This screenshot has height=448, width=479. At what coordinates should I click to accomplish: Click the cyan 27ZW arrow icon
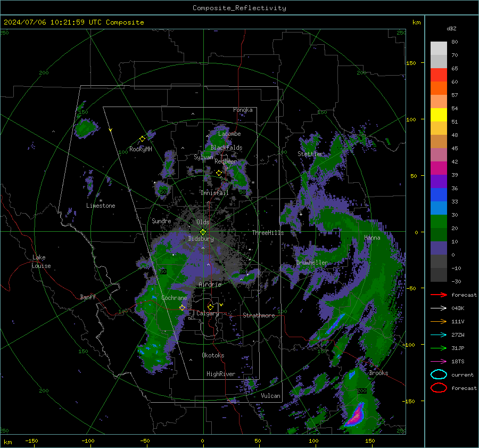click(x=439, y=335)
